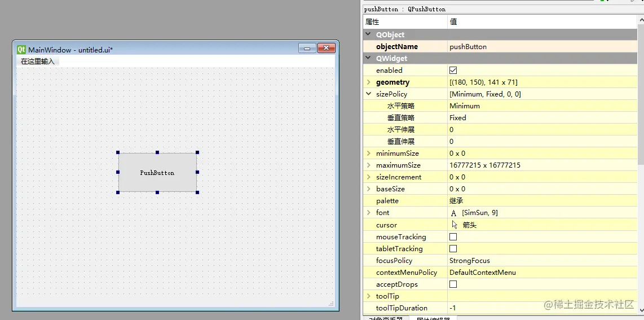Click the font letter A icon
Image resolution: width=644 pixels, height=320 pixels.
(x=453, y=213)
